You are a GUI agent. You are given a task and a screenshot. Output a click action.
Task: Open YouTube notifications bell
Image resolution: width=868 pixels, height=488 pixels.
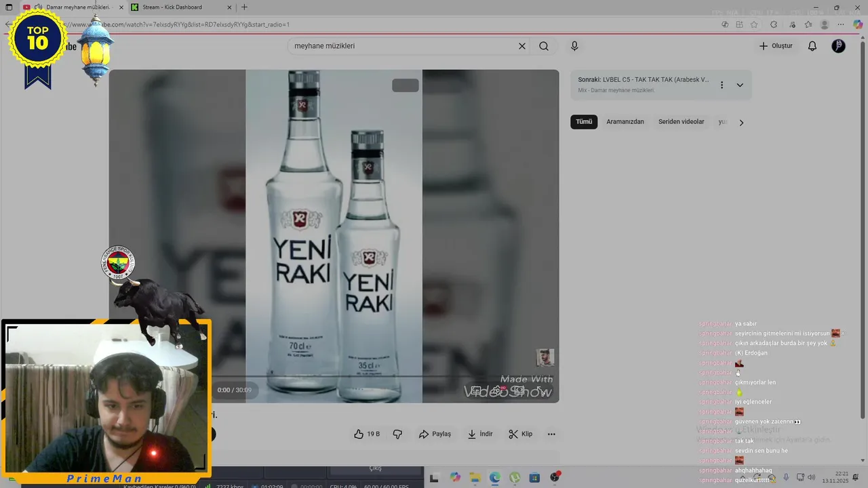tap(812, 46)
